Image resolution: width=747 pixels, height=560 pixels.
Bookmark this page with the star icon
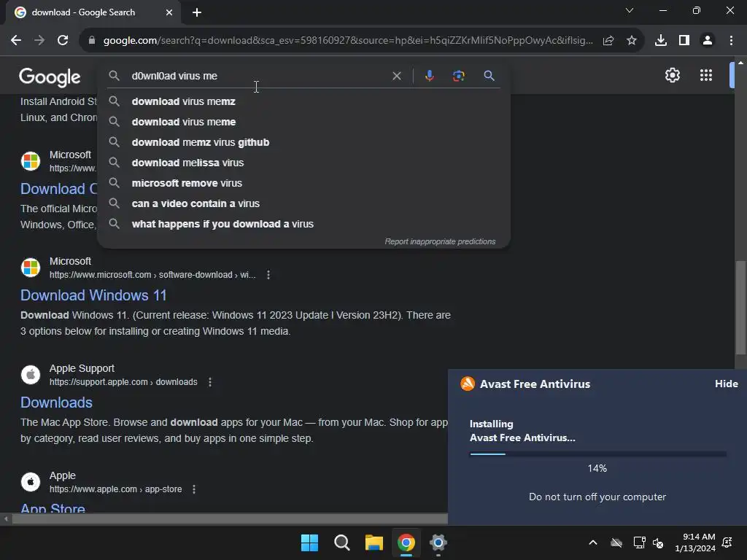point(632,41)
